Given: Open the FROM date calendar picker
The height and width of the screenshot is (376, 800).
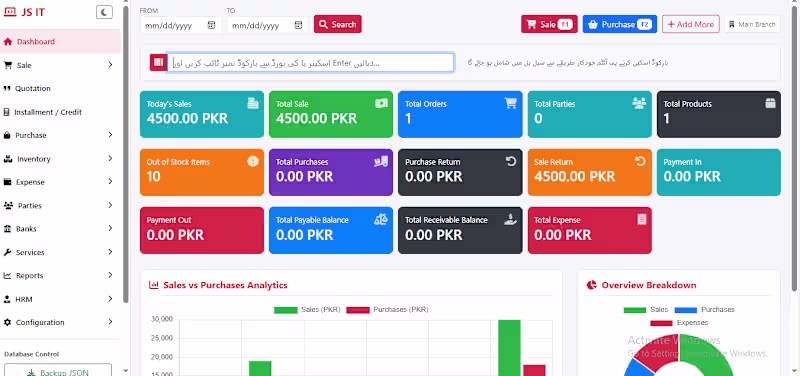Looking at the screenshot, I should coord(211,25).
